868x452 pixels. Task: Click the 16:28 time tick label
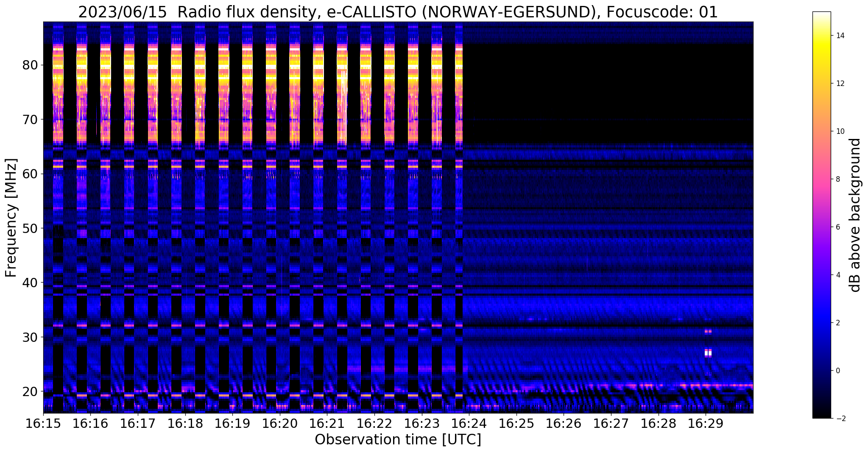pyautogui.click(x=659, y=423)
